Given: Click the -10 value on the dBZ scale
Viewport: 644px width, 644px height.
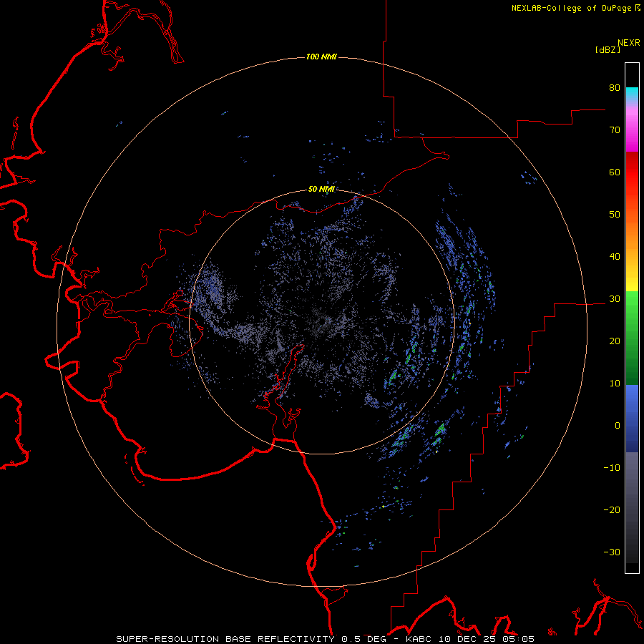Looking at the screenshot, I should (x=612, y=468).
